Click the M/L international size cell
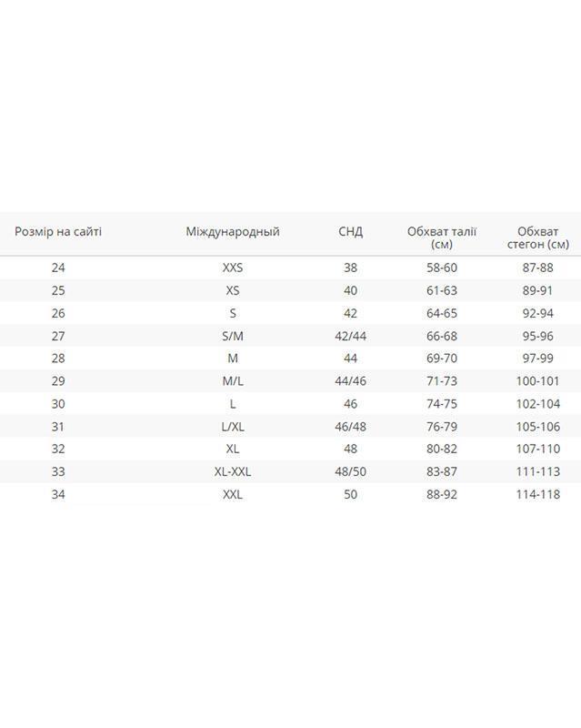This screenshot has width=581, height=728. (x=233, y=381)
